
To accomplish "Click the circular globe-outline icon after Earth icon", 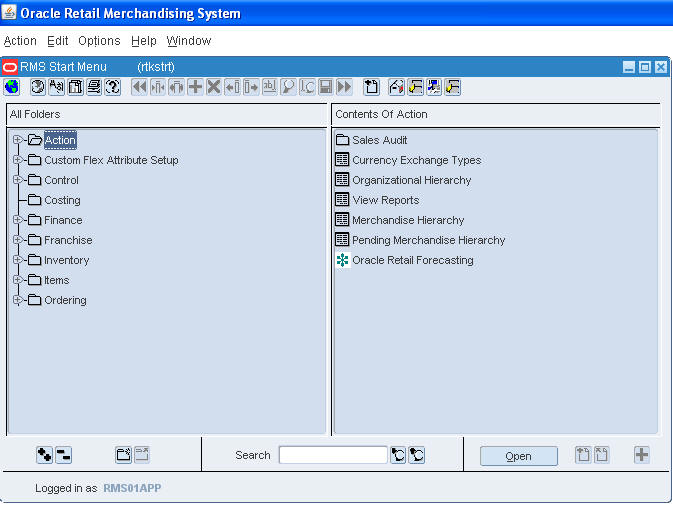I will pyautogui.click(x=38, y=87).
